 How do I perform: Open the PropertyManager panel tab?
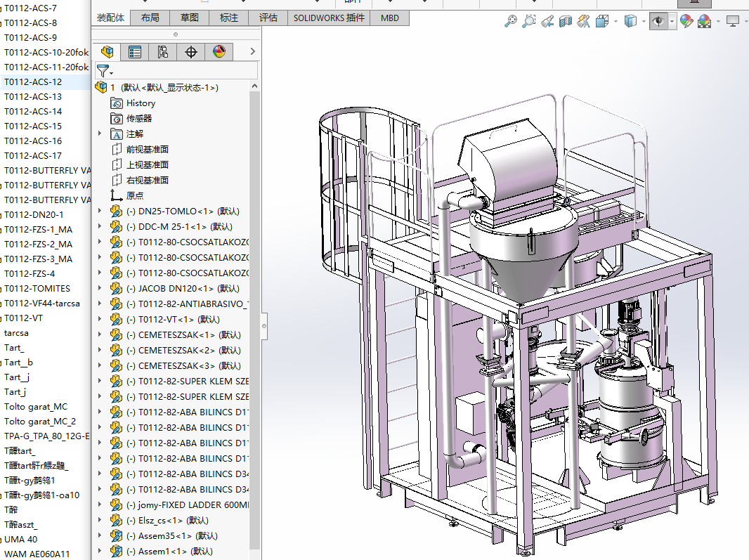[x=135, y=51]
